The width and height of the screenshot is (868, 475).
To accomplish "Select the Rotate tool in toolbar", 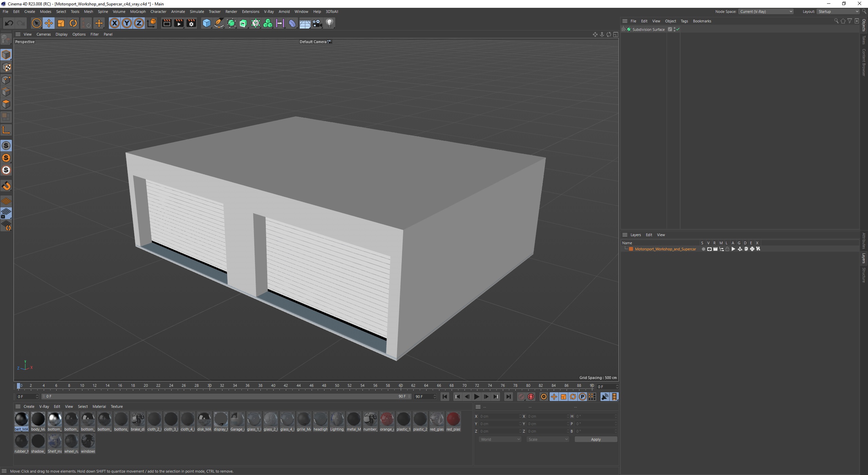I will pos(74,23).
